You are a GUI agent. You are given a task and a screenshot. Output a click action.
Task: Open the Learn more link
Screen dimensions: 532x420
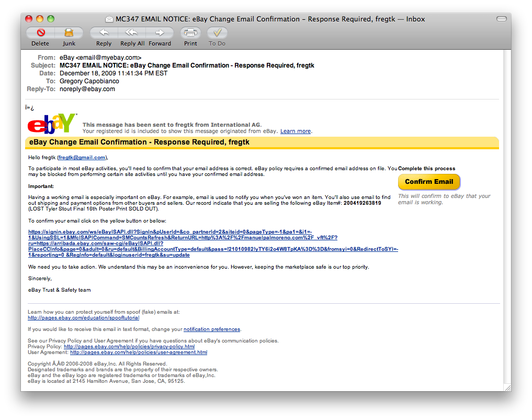(296, 131)
